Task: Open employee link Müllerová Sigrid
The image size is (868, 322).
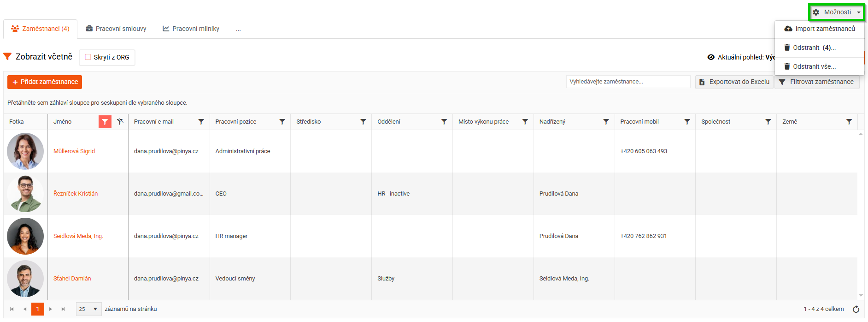Action: click(x=74, y=151)
